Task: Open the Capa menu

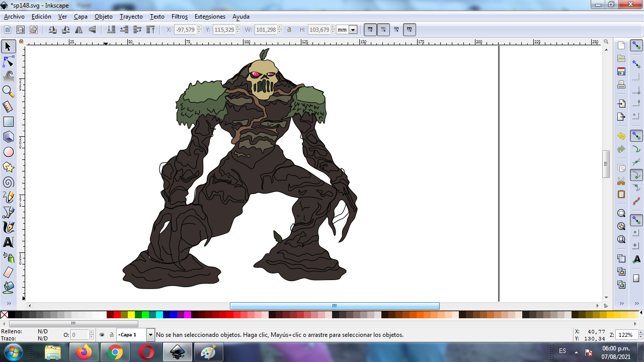Action: click(80, 17)
